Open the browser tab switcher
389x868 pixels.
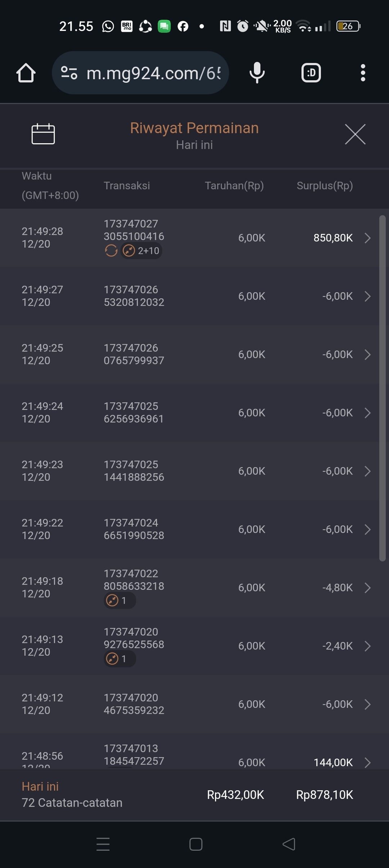311,73
